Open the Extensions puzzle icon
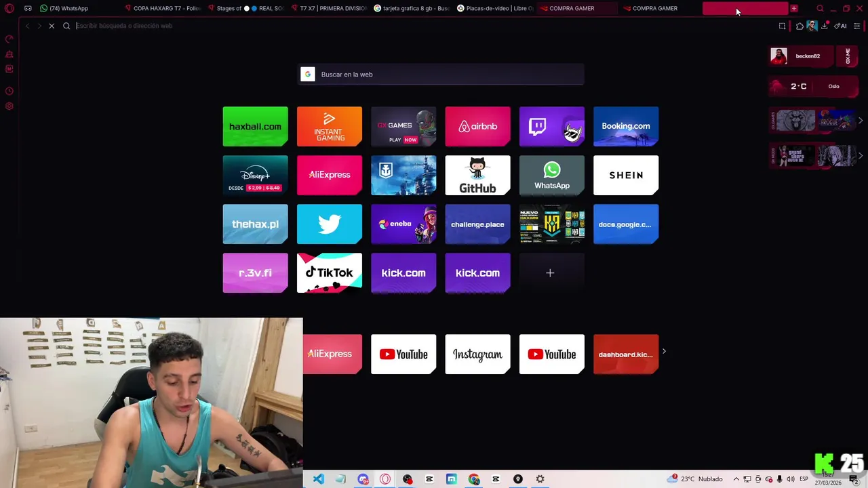The height and width of the screenshot is (488, 868). tap(800, 26)
